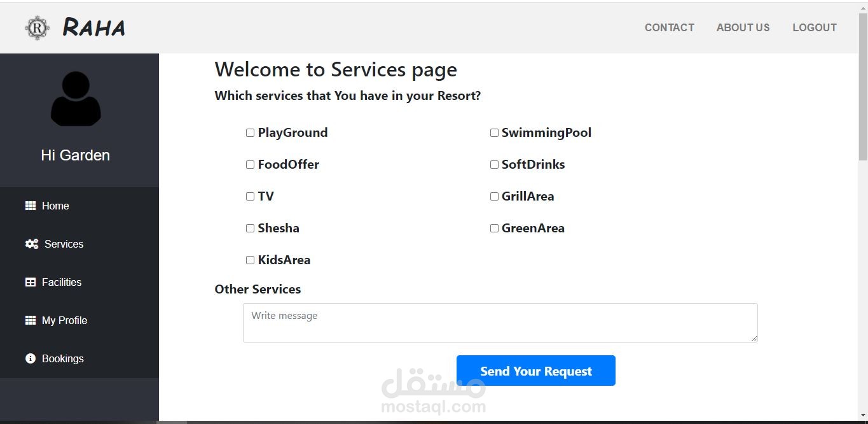
Task: Click the Bookings info icon
Action: [x=31, y=358]
